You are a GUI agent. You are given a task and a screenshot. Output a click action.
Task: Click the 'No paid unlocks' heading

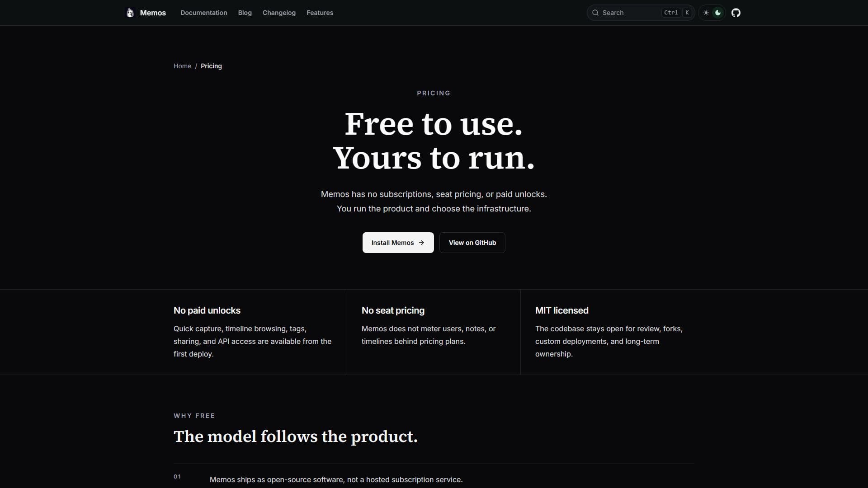point(207,310)
